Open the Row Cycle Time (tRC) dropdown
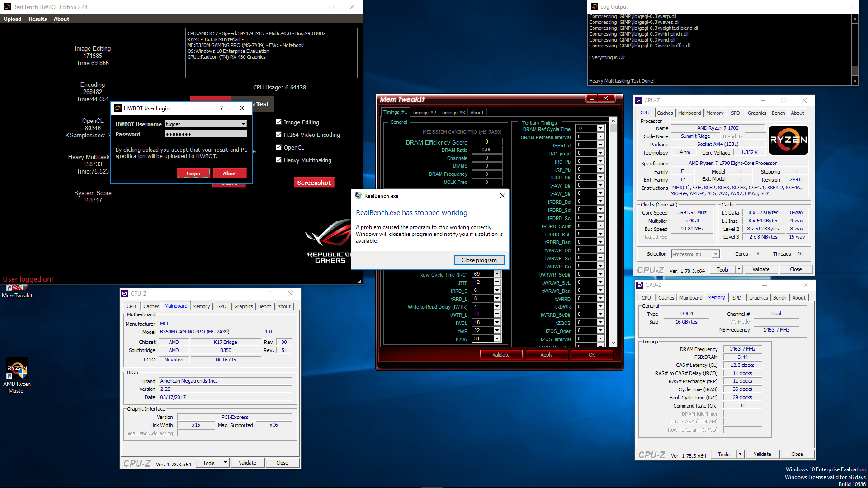Viewport: 868px width, 488px height. tap(497, 274)
